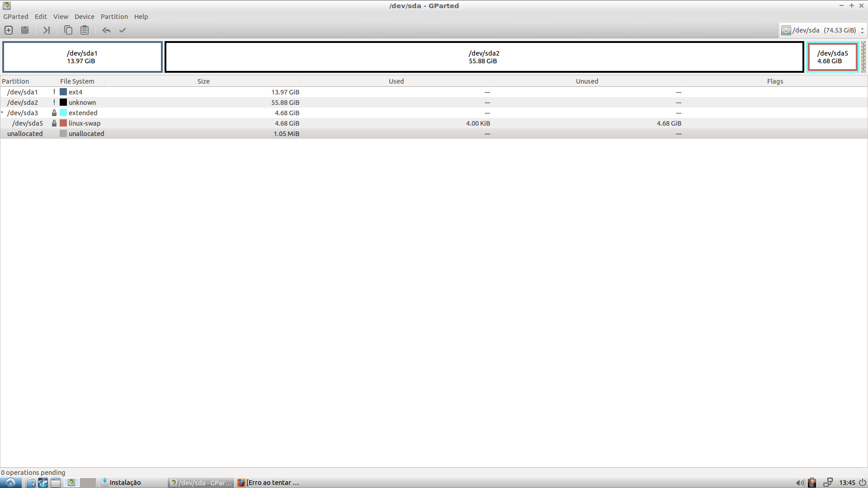Sort by the Flags column header

[775, 81]
